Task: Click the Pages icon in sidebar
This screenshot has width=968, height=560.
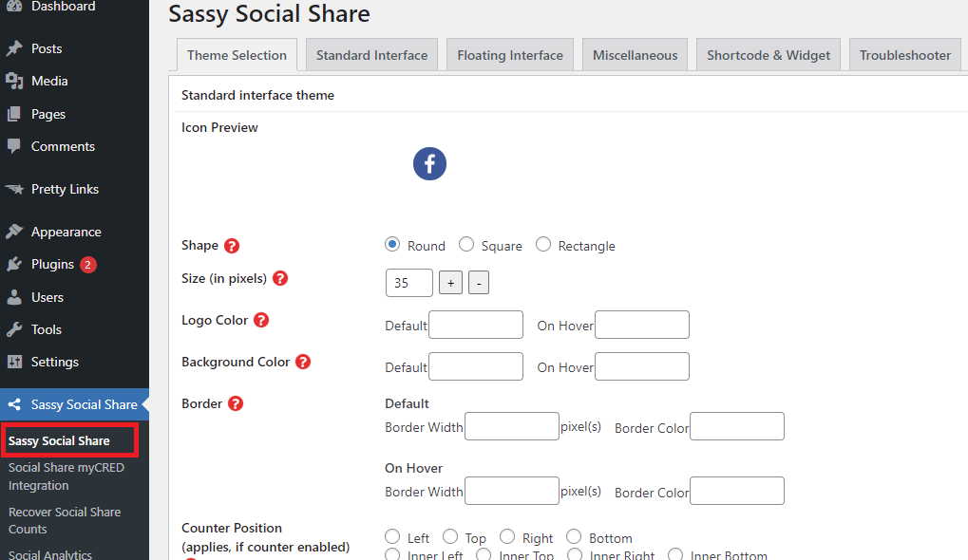Action: [x=13, y=114]
